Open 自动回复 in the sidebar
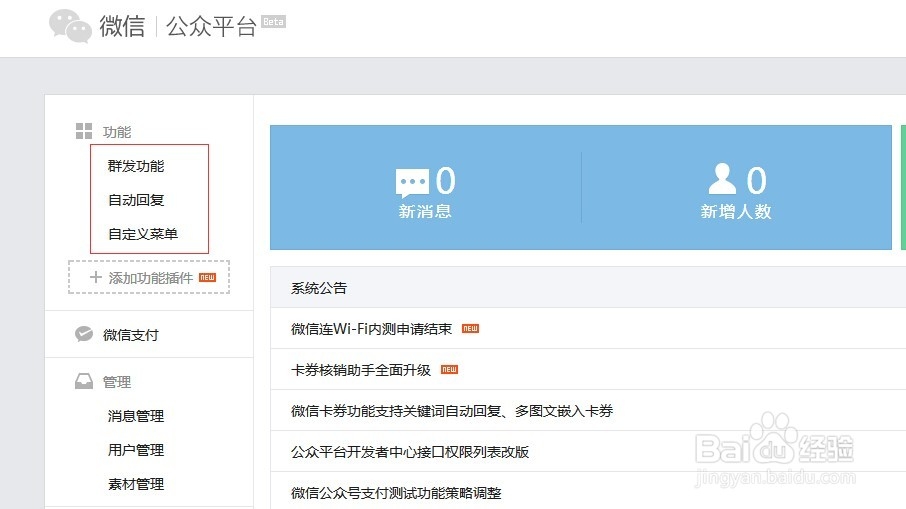This screenshot has height=509, width=906. click(x=136, y=200)
